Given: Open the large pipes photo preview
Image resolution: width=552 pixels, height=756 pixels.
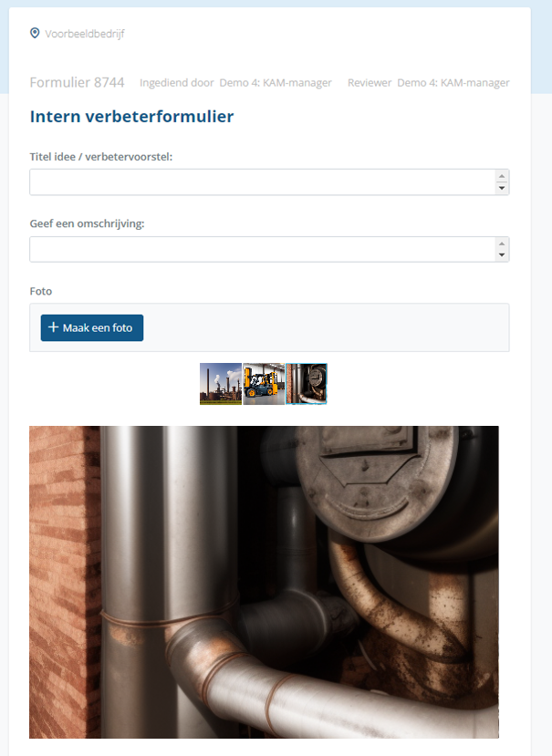Looking at the screenshot, I should click(264, 582).
